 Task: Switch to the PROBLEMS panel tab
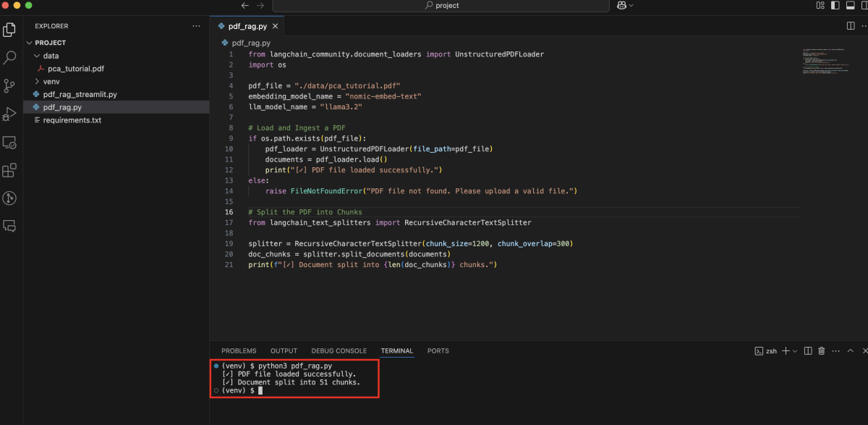239,350
